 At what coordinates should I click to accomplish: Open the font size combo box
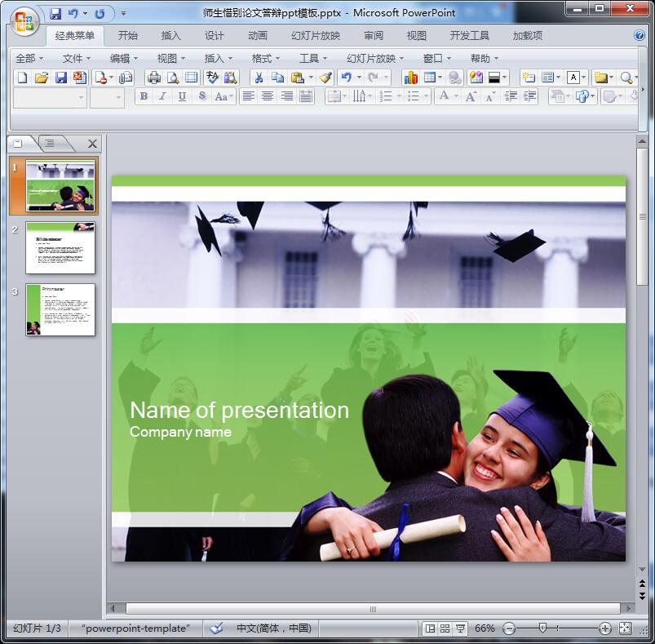[x=108, y=98]
